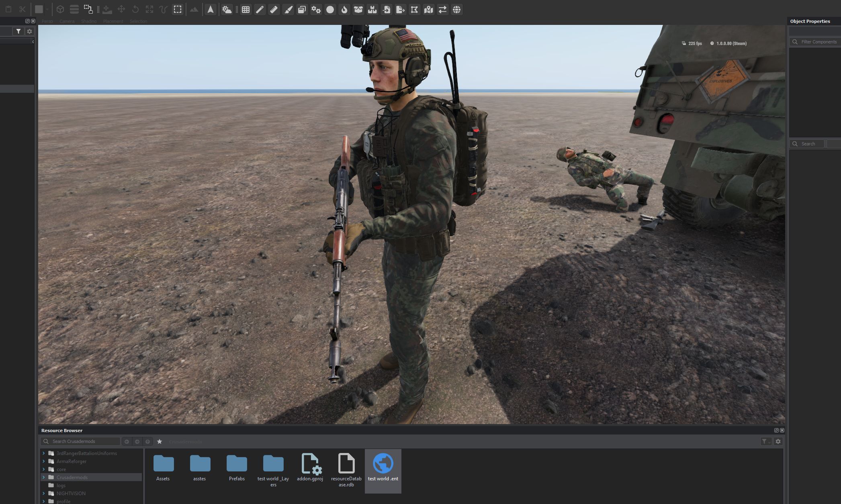Click the double gears settings icon
This screenshot has height=504, width=841.
316,10
